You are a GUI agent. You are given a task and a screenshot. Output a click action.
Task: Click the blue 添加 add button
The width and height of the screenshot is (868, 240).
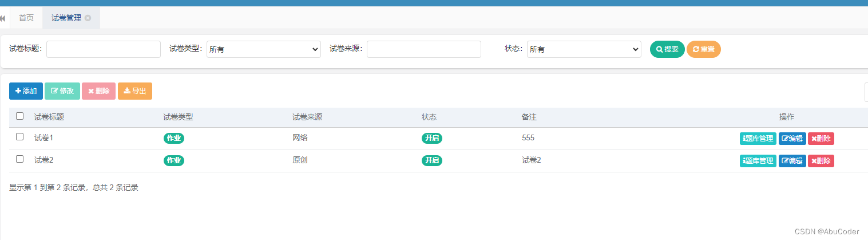tap(26, 91)
